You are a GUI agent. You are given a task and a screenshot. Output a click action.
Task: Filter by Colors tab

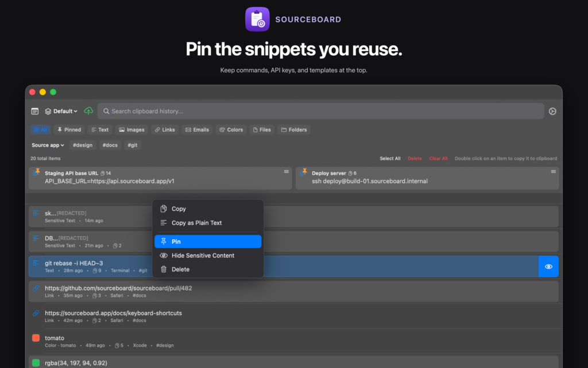click(231, 129)
